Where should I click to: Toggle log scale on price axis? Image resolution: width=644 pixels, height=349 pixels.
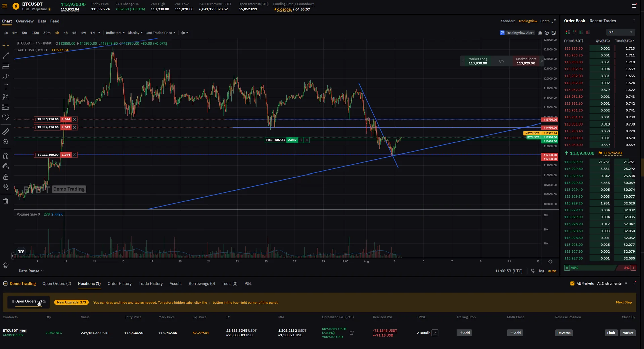tap(541, 271)
